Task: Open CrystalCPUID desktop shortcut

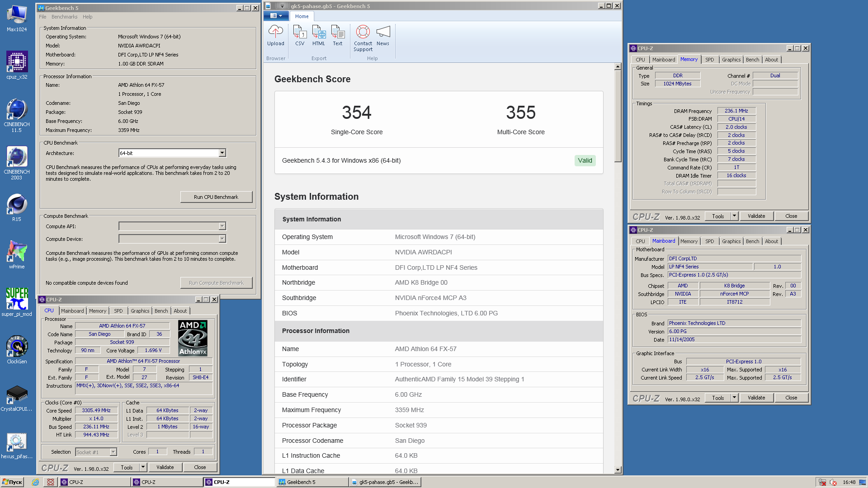Action: [17, 398]
